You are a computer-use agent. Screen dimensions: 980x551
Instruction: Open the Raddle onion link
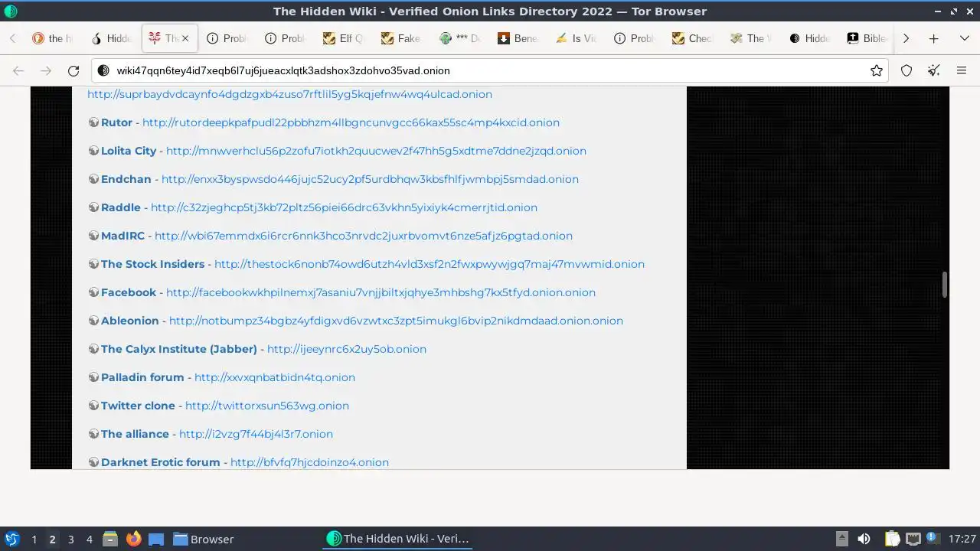point(344,207)
